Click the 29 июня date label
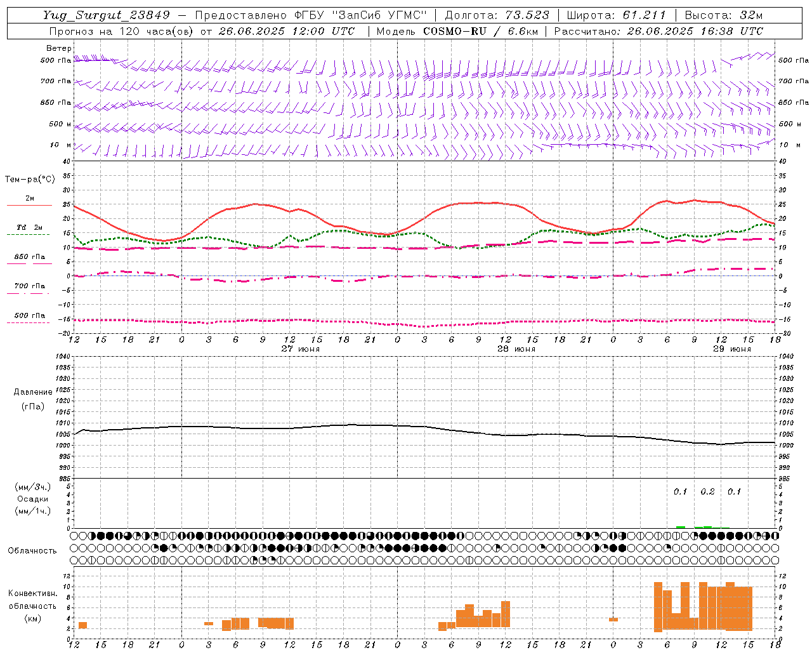The width and height of the screenshot is (812, 650). pos(732,349)
